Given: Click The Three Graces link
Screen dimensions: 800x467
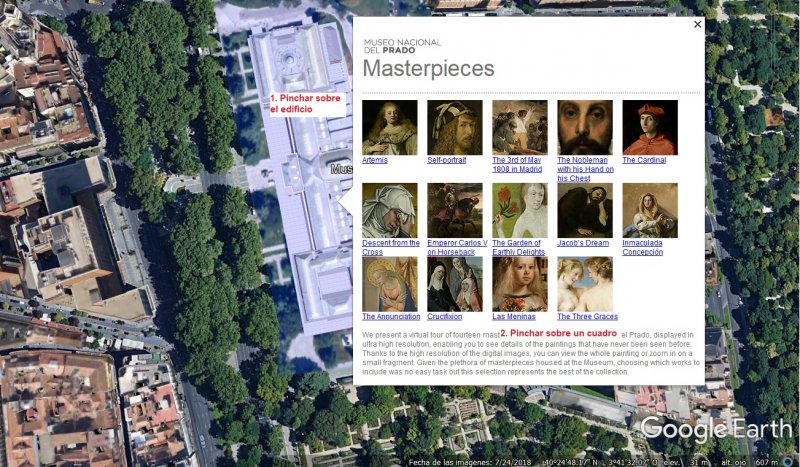Looking at the screenshot, I should click(x=587, y=316).
